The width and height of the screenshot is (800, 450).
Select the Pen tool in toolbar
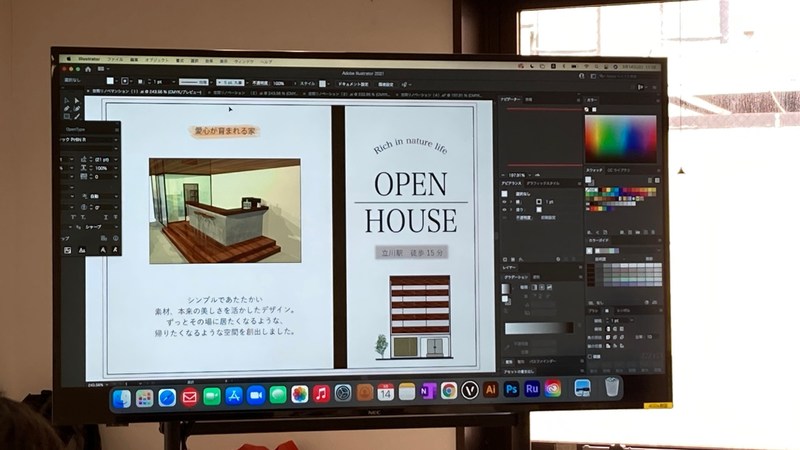[66, 109]
